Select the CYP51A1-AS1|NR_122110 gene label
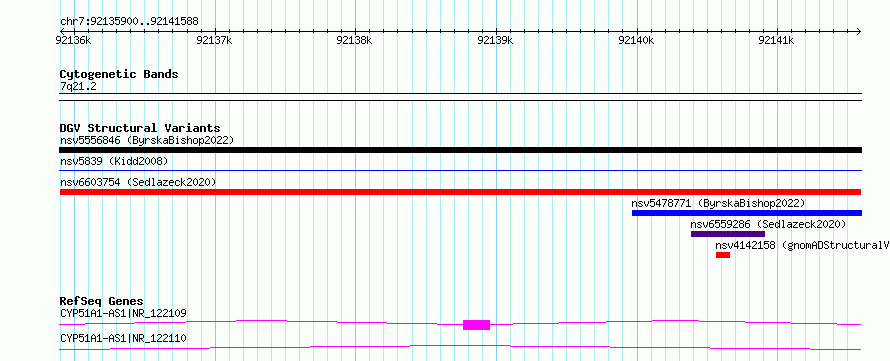The image size is (890, 361). tap(123, 339)
